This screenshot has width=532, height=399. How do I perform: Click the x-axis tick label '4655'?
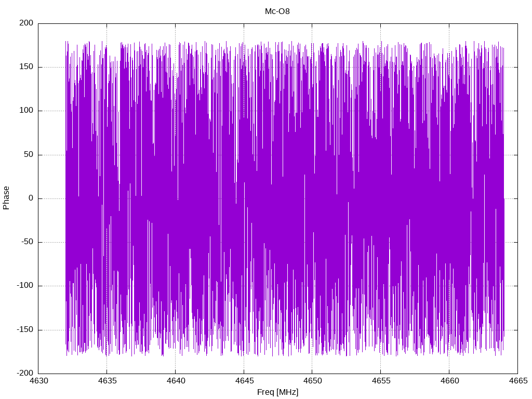(381, 381)
